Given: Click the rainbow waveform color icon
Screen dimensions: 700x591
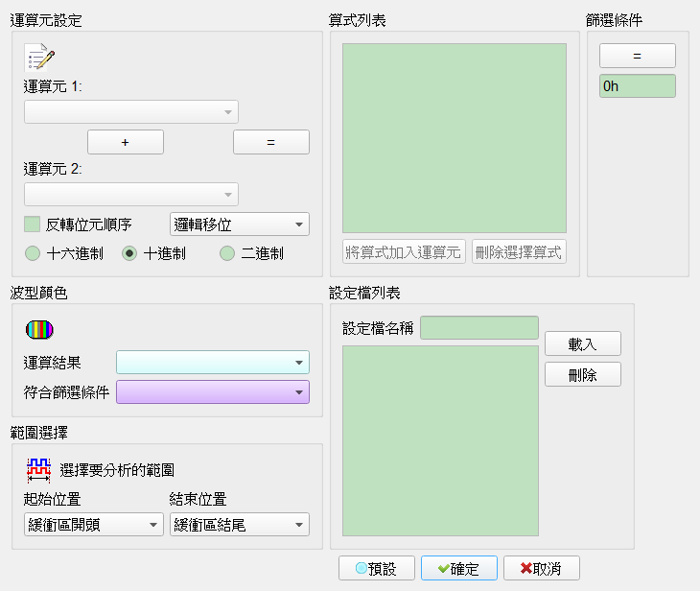Looking at the screenshot, I should [x=39, y=330].
